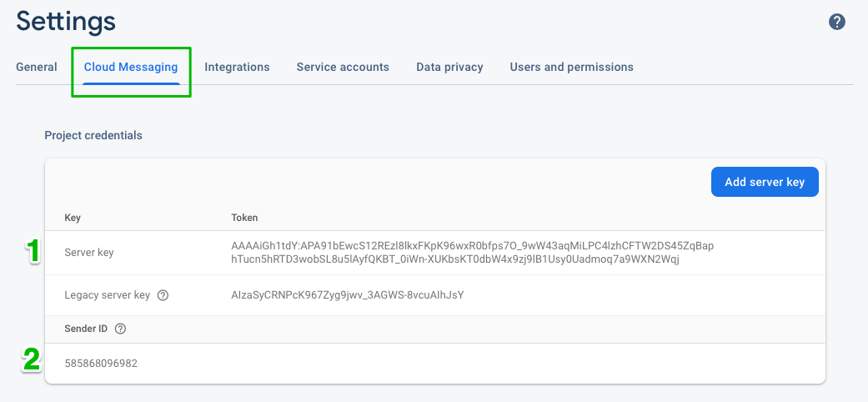Open the help icon beside Settings

coord(836,23)
